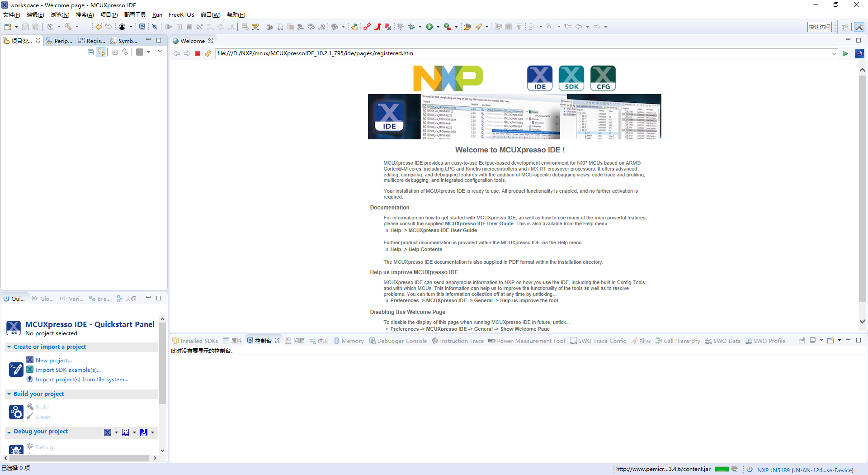Click the IDE logo icon in page header

pos(539,78)
